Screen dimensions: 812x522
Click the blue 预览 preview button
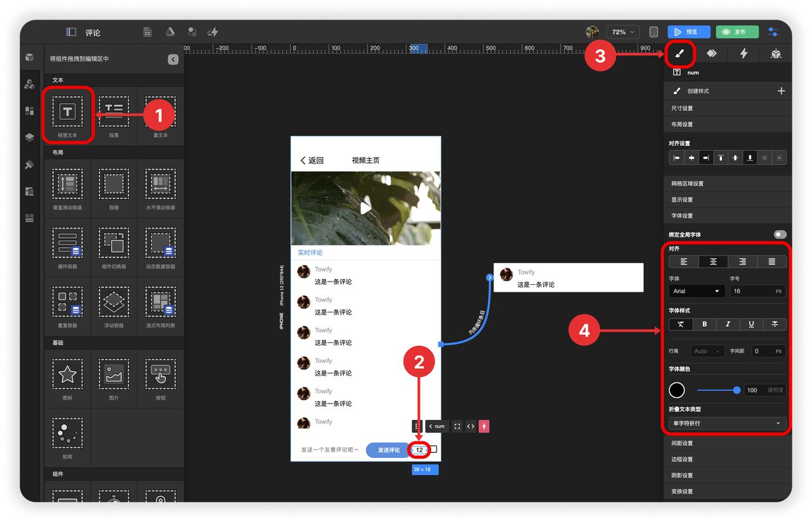(689, 32)
